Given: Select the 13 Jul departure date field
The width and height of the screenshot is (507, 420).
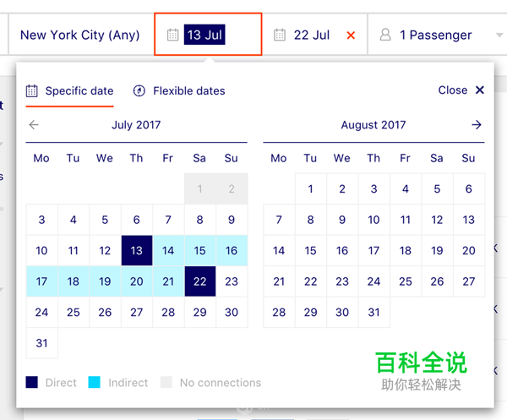Looking at the screenshot, I should 205,35.
